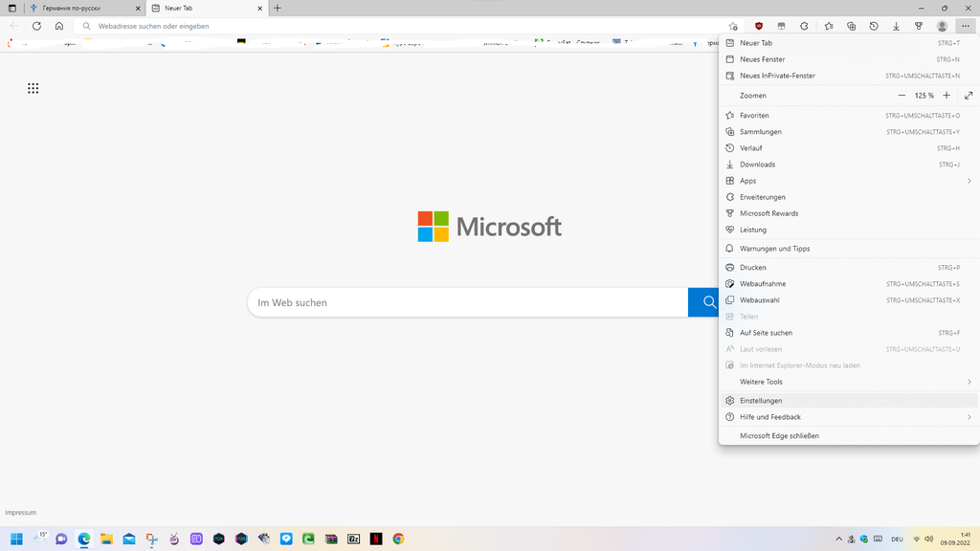Screen dimensions: 980x551
Task: Choose Webauswahl menu entry
Action: click(x=849, y=299)
